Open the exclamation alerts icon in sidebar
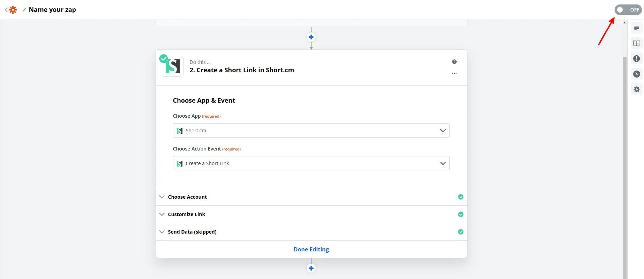The width and height of the screenshot is (644, 279). coord(637,59)
